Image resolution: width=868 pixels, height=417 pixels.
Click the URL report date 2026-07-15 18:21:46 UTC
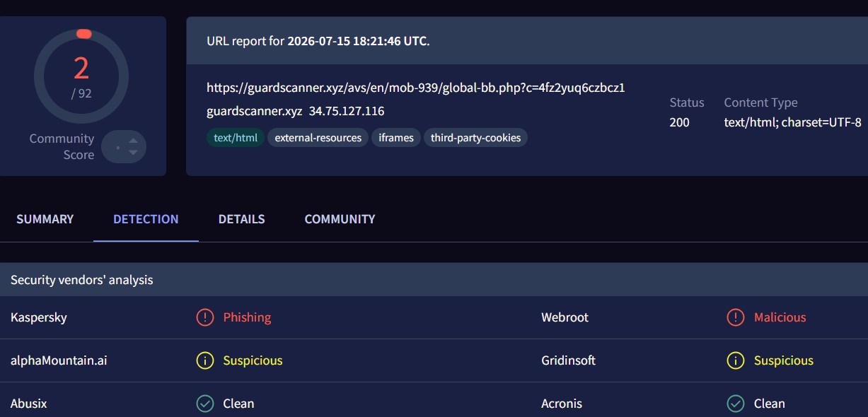click(357, 41)
